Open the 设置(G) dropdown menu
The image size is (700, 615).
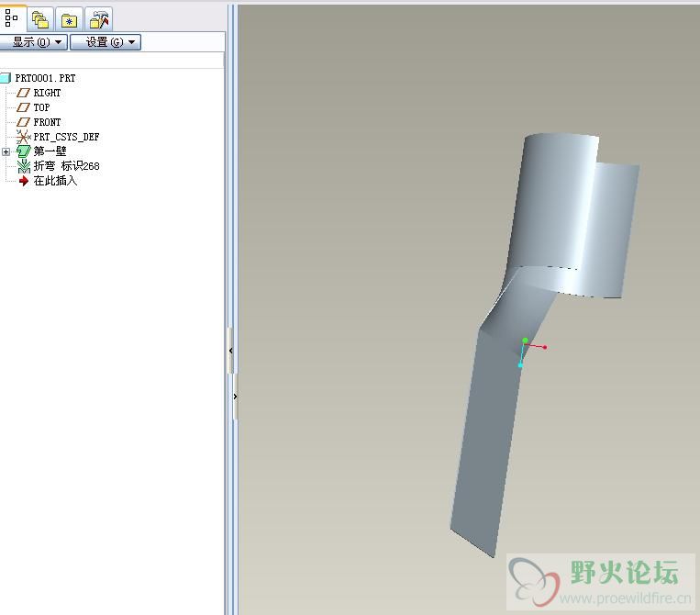click(106, 42)
